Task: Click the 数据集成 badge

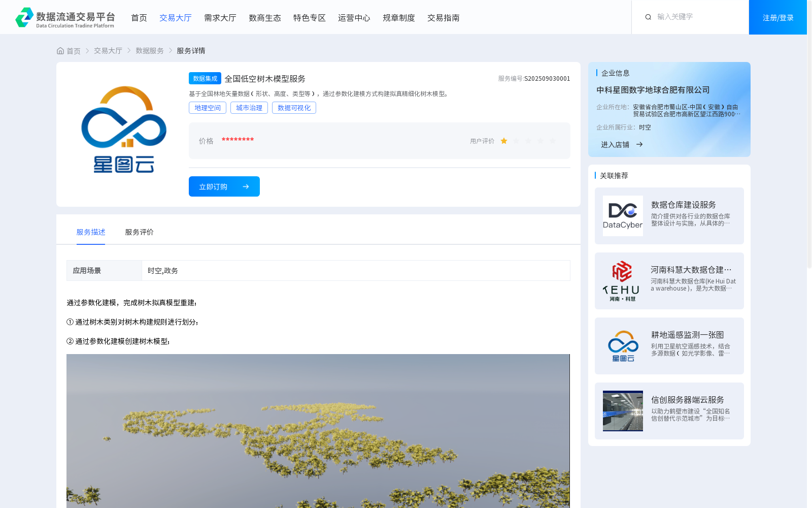Action: point(205,78)
